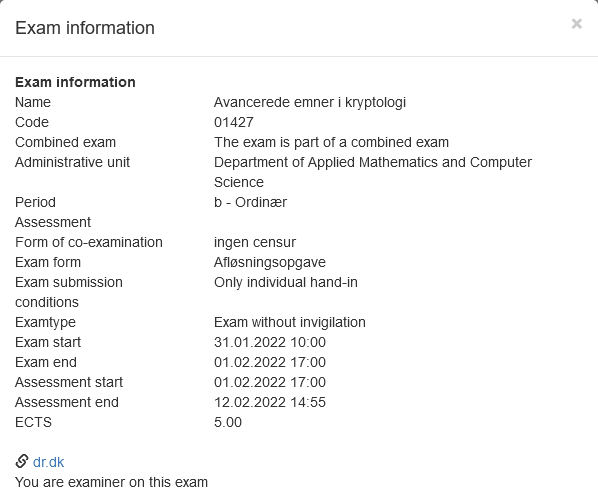Click the Only individual hand-in text
This screenshot has width=598, height=499.
click(x=286, y=282)
